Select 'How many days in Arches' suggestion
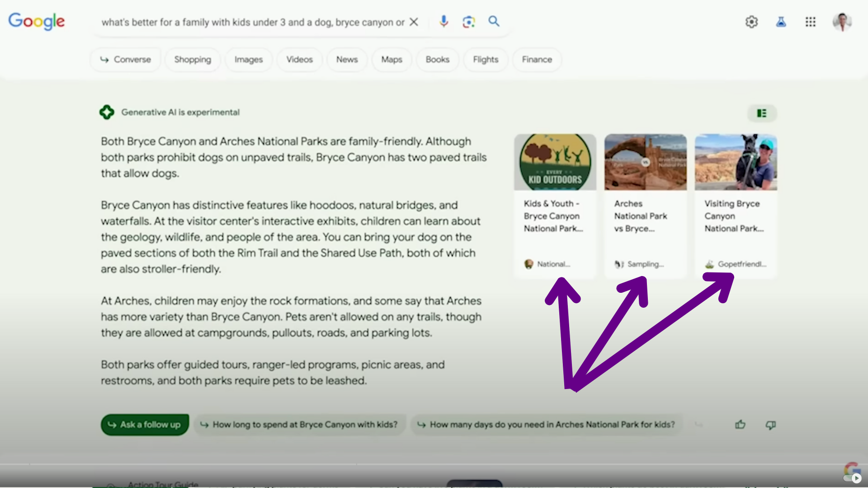The height and width of the screenshot is (488, 868). (x=546, y=425)
